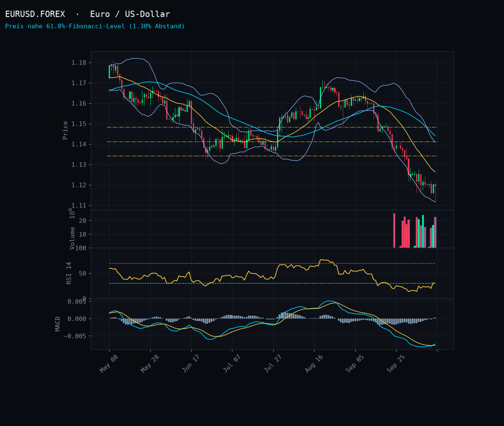504x426 pixels.
Task: Click the EURUSD.FOREX chart title
Action: click(87, 14)
